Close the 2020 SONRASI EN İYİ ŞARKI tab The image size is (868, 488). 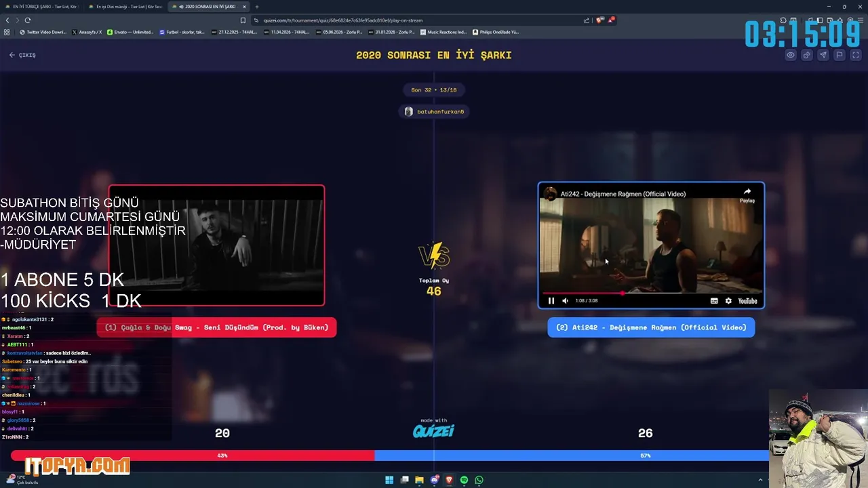[x=245, y=7]
